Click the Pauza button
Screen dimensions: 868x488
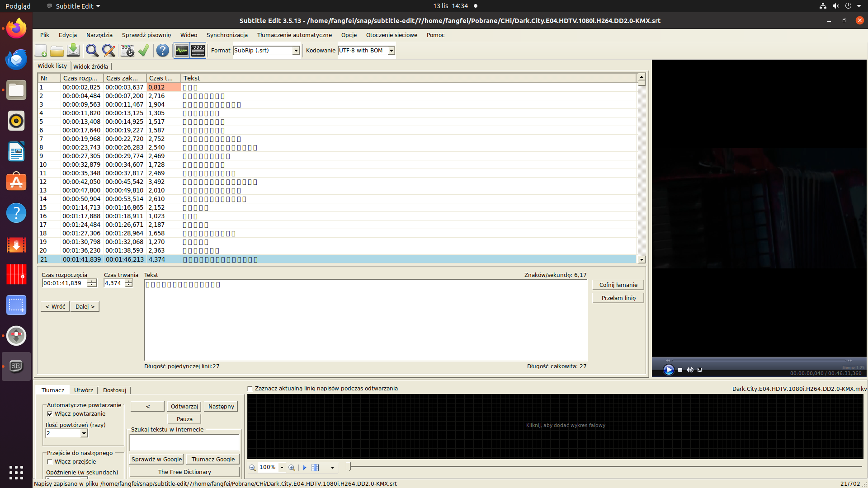pos(184,419)
